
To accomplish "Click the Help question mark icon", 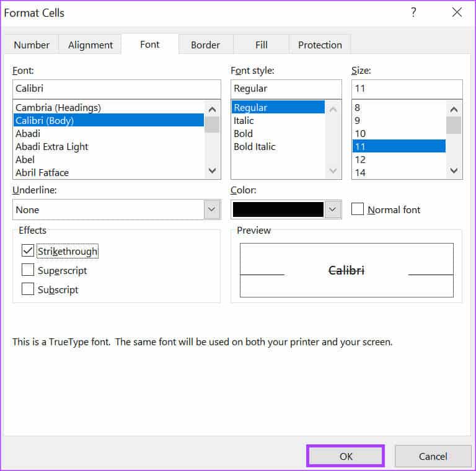I will (413, 12).
